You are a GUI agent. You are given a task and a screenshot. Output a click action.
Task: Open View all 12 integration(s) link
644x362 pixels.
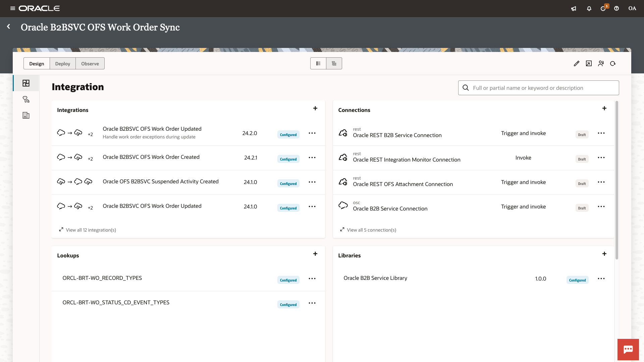coord(91,230)
